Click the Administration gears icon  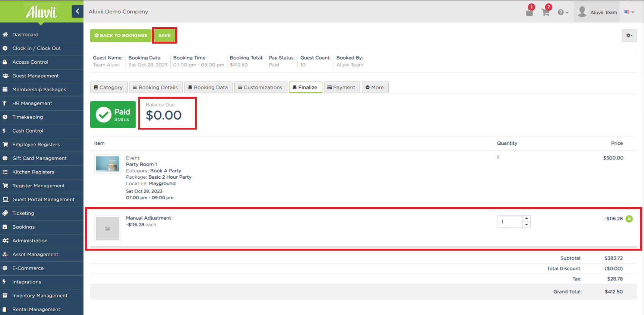[5, 241]
